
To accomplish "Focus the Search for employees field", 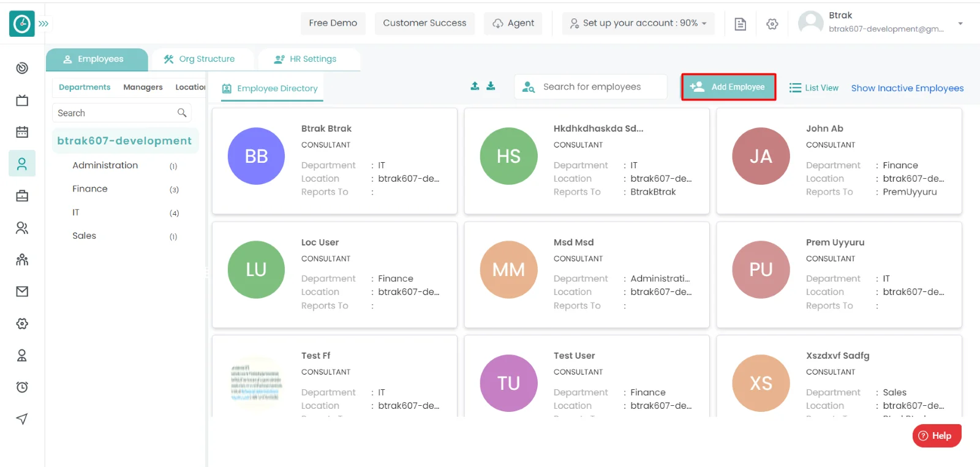I will (x=600, y=87).
